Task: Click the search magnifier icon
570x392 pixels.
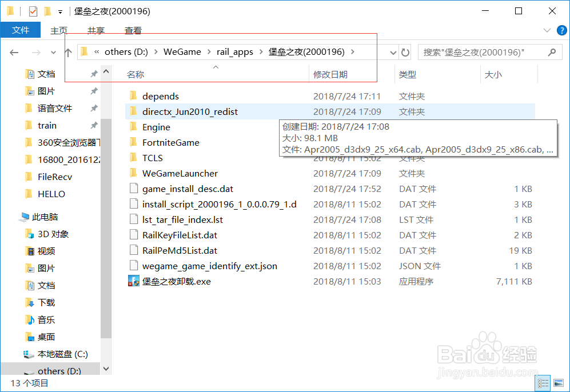Action: pyautogui.click(x=552, y=53)
